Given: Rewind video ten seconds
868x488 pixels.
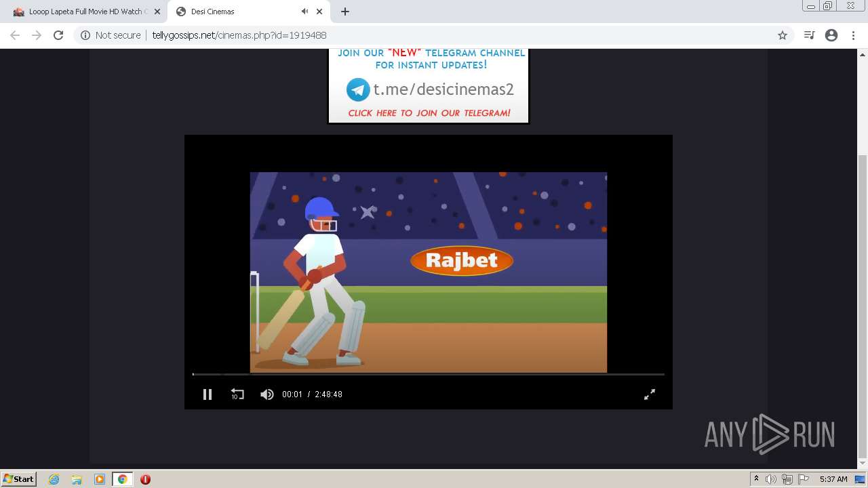Looking at the screenshot, I should coord(237,394).
